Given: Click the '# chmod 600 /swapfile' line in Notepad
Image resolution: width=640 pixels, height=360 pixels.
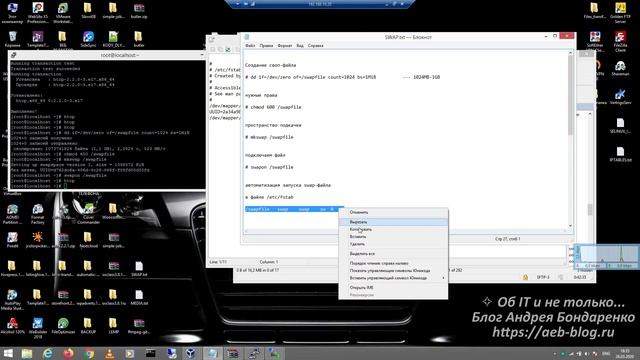Looking at the screenshot, I should click(x=273, y=107).
